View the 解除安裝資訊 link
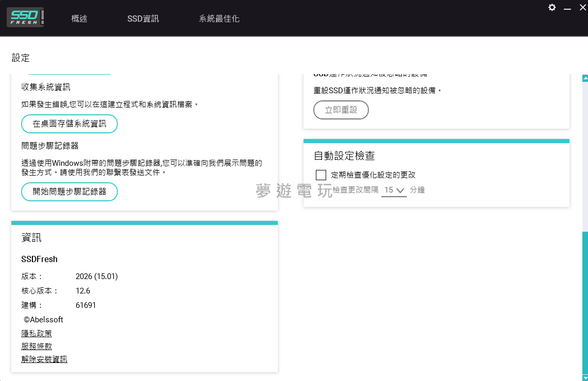588x381 pixels. pyautogui.click(x=44, y=359)
